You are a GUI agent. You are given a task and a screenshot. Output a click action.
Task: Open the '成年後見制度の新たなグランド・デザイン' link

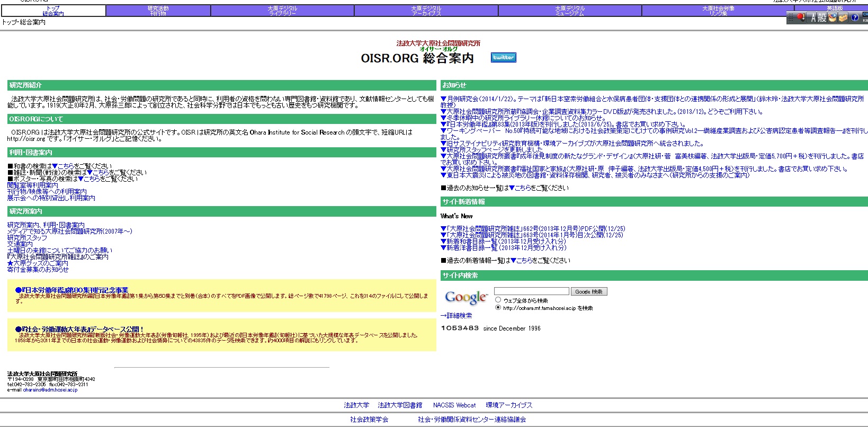pyautogui.click(x=652, y=159)
